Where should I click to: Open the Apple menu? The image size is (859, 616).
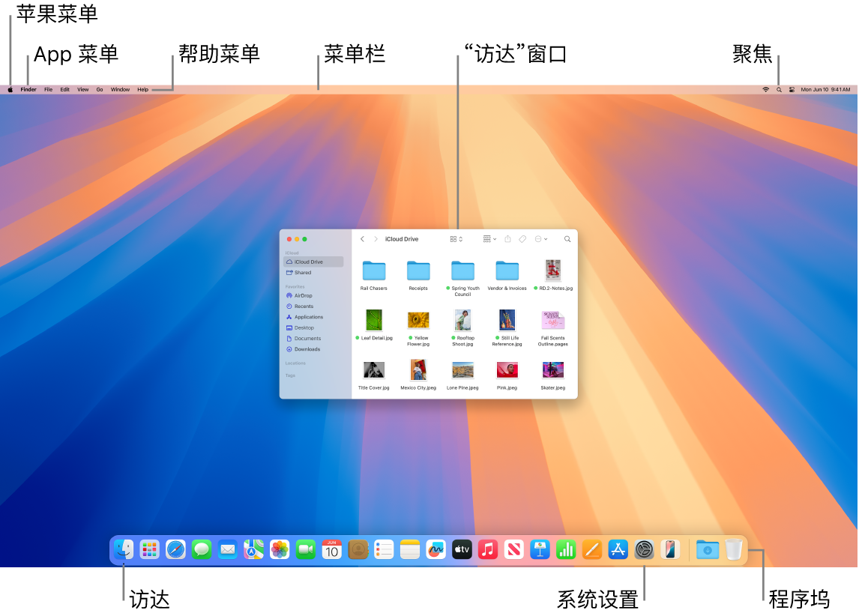point(10,89)
